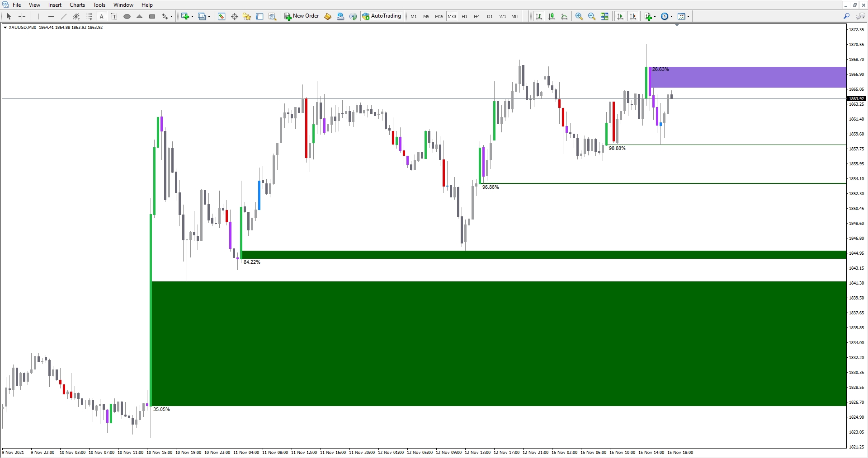The image size is (868, 458).
Task: Expand the Templates dropdown arrow
Action: point(688,17)
